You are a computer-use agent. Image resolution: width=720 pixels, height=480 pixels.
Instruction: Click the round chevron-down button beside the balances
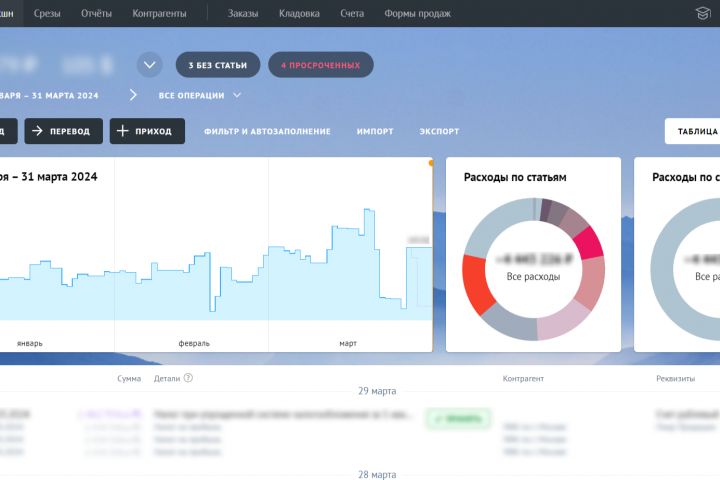(150, 65)
